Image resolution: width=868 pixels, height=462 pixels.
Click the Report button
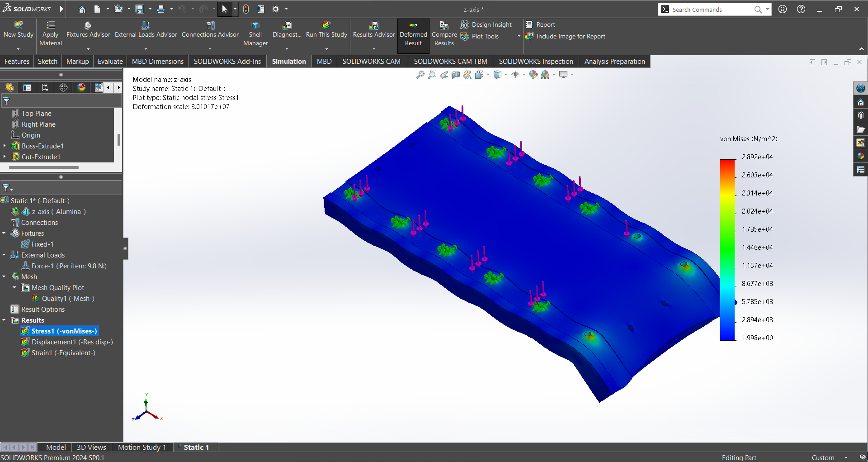(x=541, y=25)
